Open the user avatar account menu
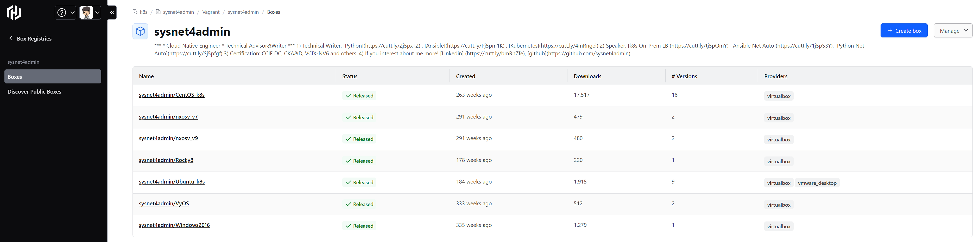 [90, 12]
